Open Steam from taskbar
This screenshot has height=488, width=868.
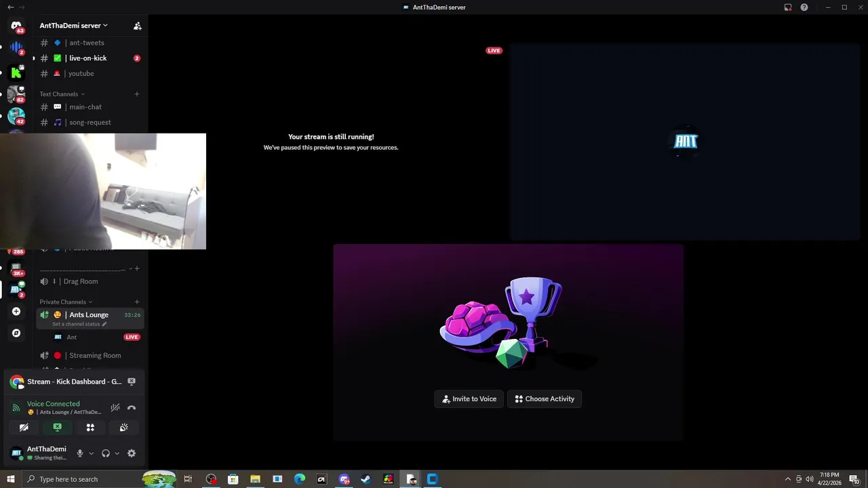tap(366, 479)
